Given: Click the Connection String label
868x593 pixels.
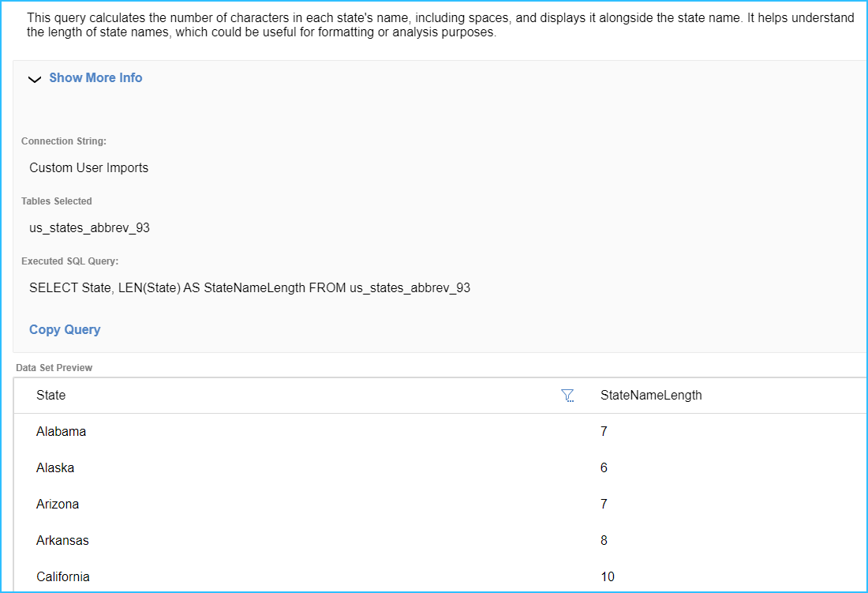Looking at the screenshot, I should [64, 141].
